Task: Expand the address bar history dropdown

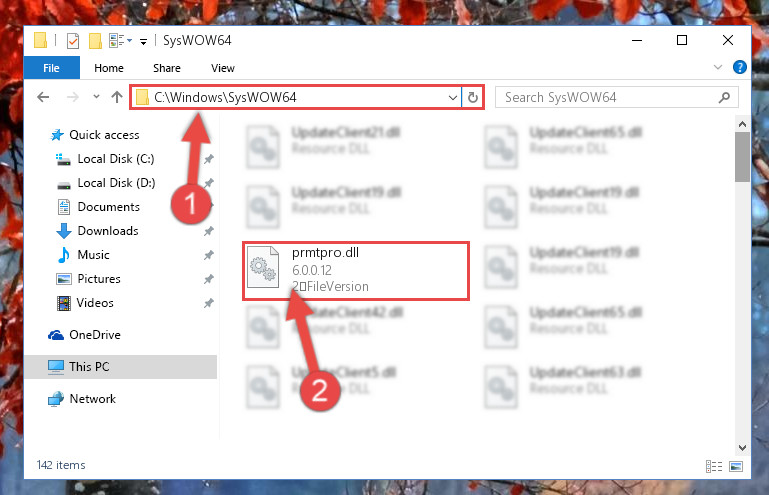Action: [453, 98]
